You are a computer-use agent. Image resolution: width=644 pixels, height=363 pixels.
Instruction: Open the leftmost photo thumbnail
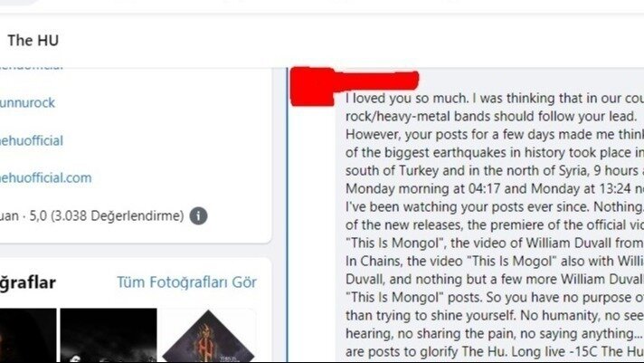(x=28, y=336)
